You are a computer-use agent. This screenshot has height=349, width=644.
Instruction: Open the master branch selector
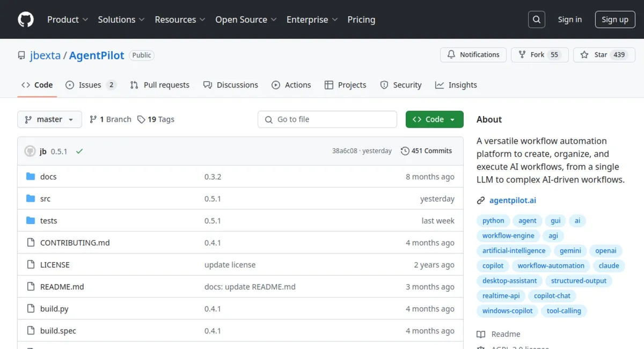click(x=49, y=119)
